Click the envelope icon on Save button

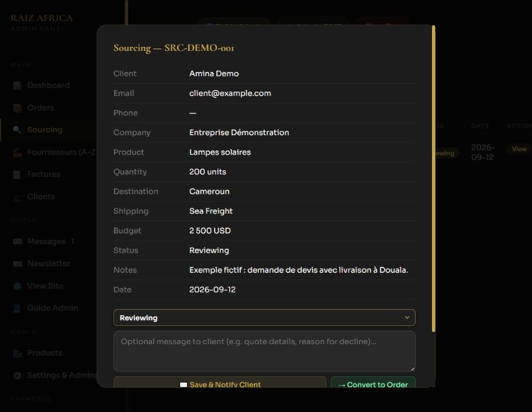click(x=184, y=385)
